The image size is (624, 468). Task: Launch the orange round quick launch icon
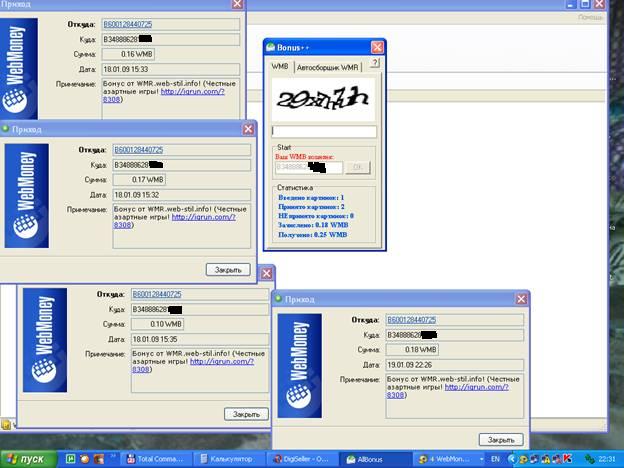[85, 459]
